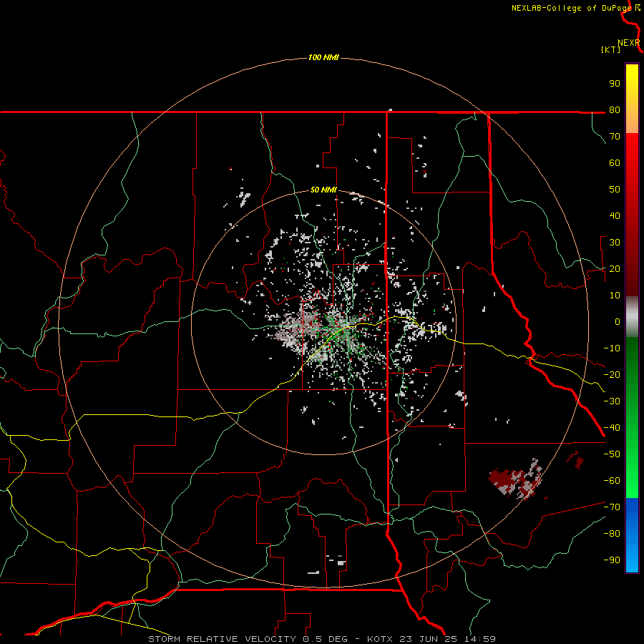Image resolution: width=644 pixels, height=644 pixels.
Task: Click the "50 NMI" range ring label
Action: coord(323,190)
